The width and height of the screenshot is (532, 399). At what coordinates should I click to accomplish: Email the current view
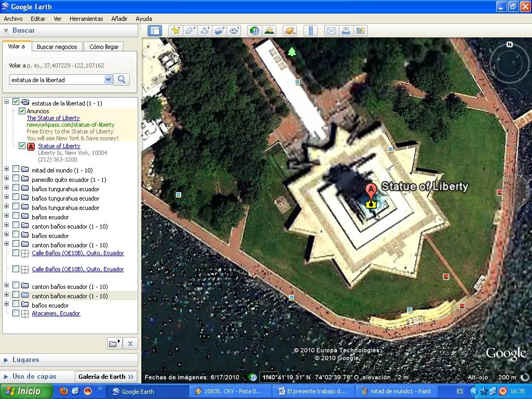[331, 31]
